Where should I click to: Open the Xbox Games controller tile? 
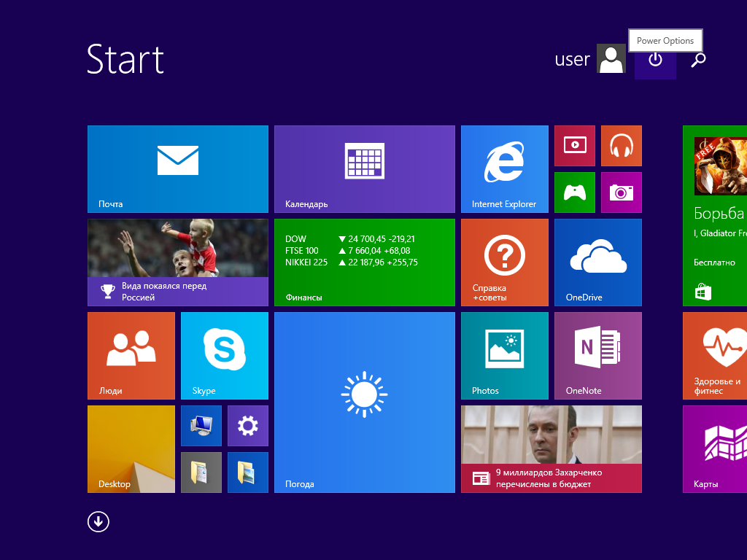575,192
